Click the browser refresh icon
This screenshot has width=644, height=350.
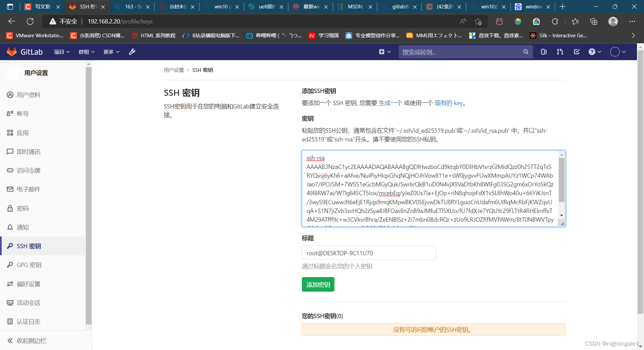pyautogui.click(x=30, y=21)
